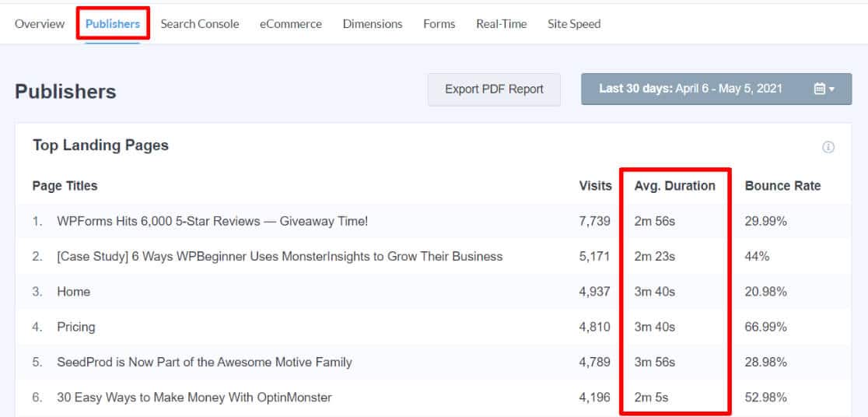Click the Visits column header
This screenshot has width=868, height=417.
(596, 186)
